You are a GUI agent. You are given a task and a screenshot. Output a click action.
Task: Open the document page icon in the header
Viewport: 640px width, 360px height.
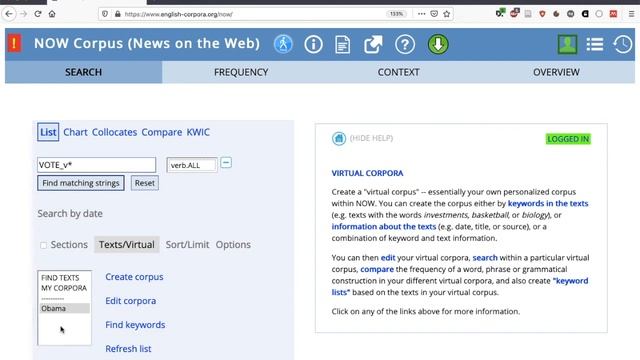(x=342, y=44)
